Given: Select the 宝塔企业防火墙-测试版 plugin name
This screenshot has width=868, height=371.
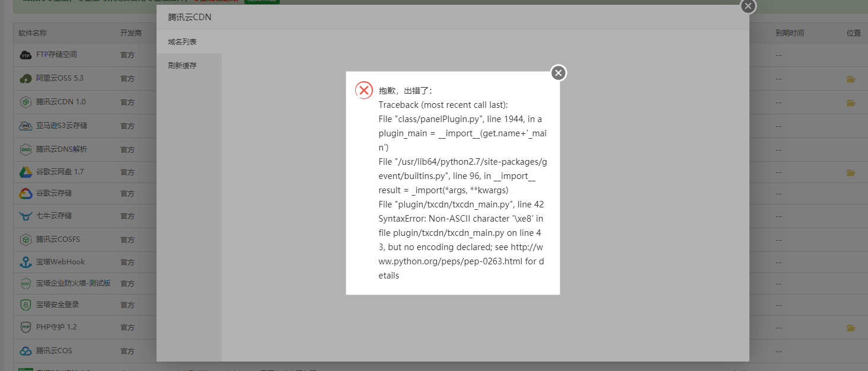Looking at the screenshot, I should [x=74, y=283].
